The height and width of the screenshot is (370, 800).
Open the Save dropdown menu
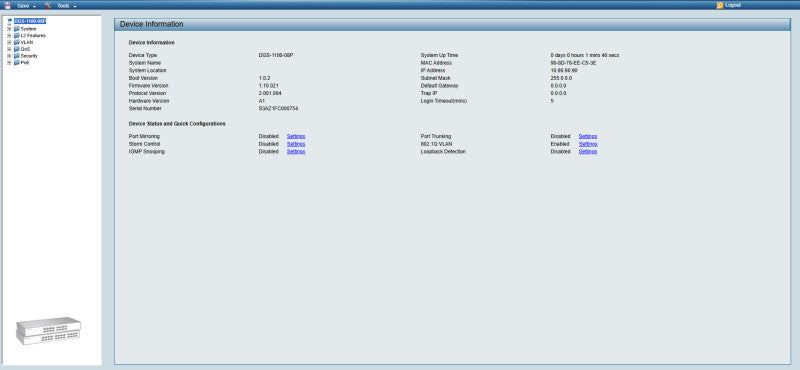27,6
